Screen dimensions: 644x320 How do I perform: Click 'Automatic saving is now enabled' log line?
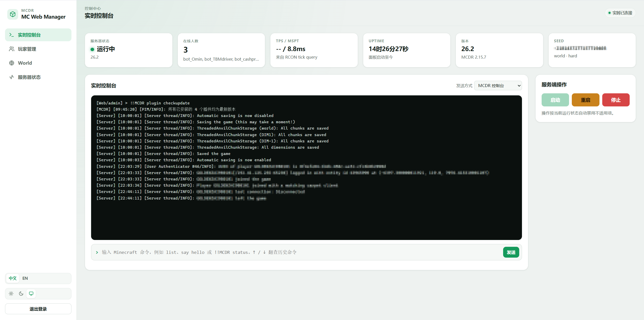pyautogui.click(x=184, y=160)
